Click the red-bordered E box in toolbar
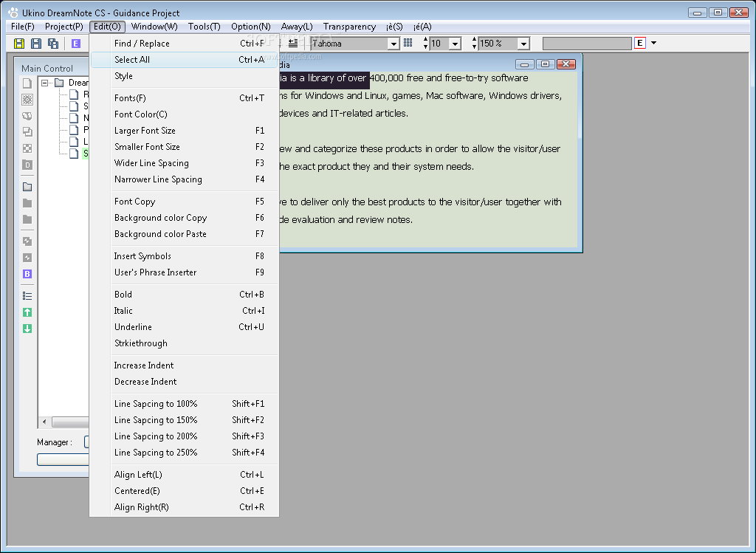 point(640,43)
